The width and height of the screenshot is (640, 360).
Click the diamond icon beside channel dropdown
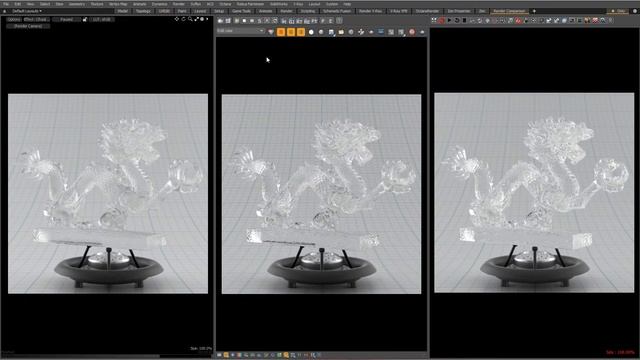pos(271,32)
